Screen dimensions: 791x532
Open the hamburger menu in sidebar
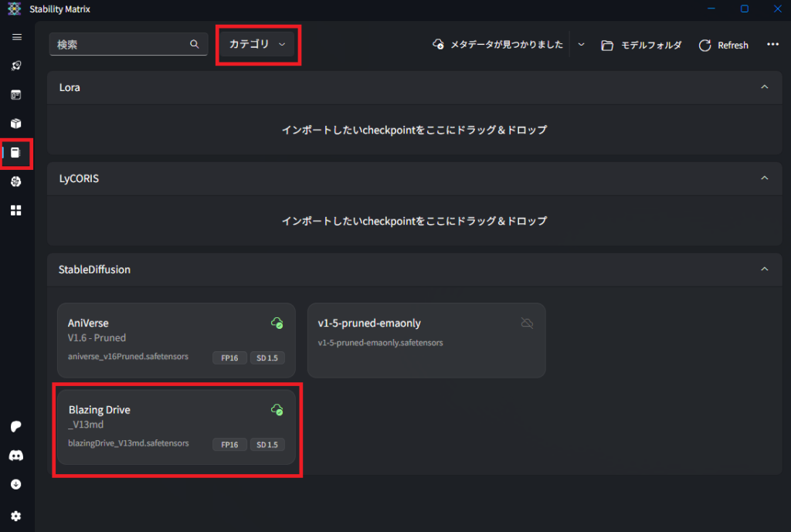click(x=17, y=37)
